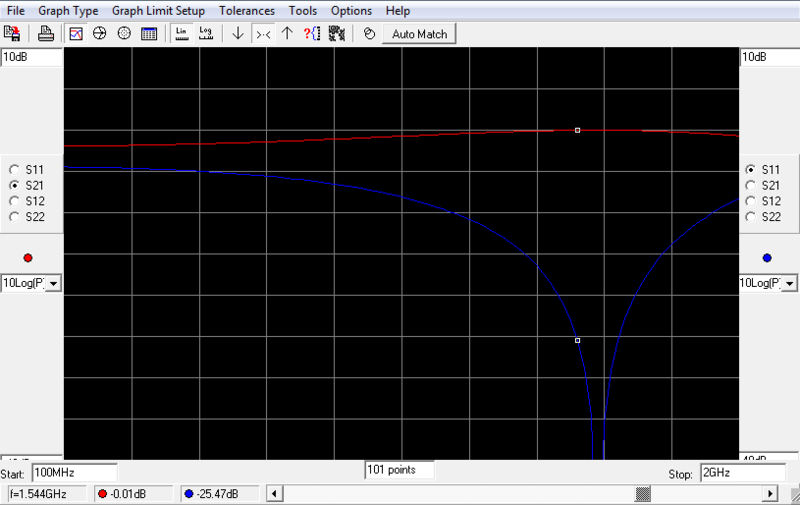Open the Graph Limit Setup menu

(x=158, y=11)
